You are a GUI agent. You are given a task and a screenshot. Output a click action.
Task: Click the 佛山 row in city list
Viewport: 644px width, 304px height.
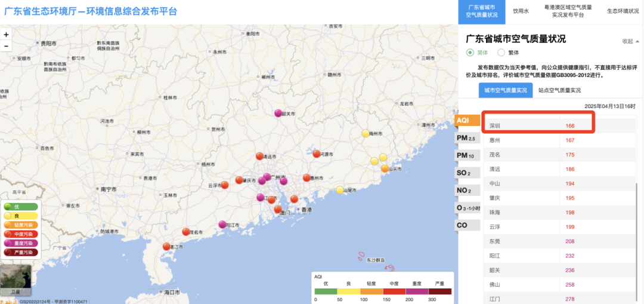(x=560, y=284)
